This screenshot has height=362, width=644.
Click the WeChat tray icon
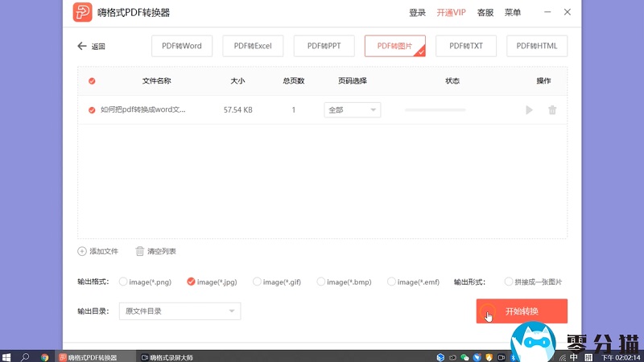point(464,357)
